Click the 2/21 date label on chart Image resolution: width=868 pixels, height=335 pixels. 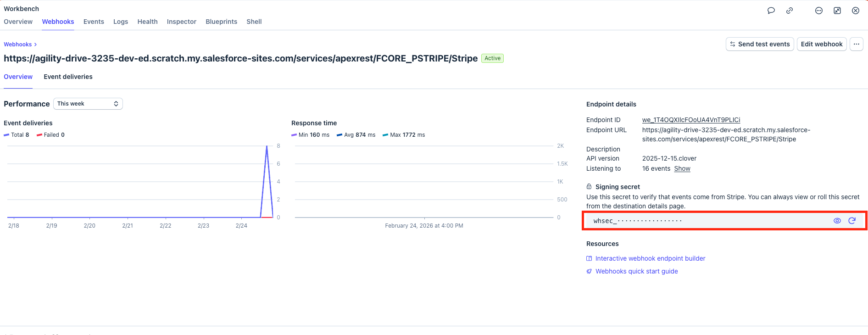click(x=128, y=226)
